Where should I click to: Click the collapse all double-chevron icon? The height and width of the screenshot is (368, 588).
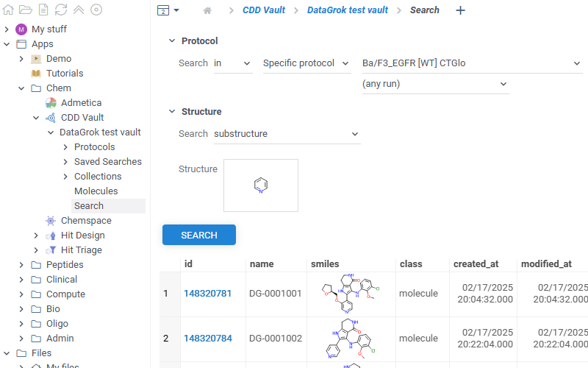click(x=79, y=10)
